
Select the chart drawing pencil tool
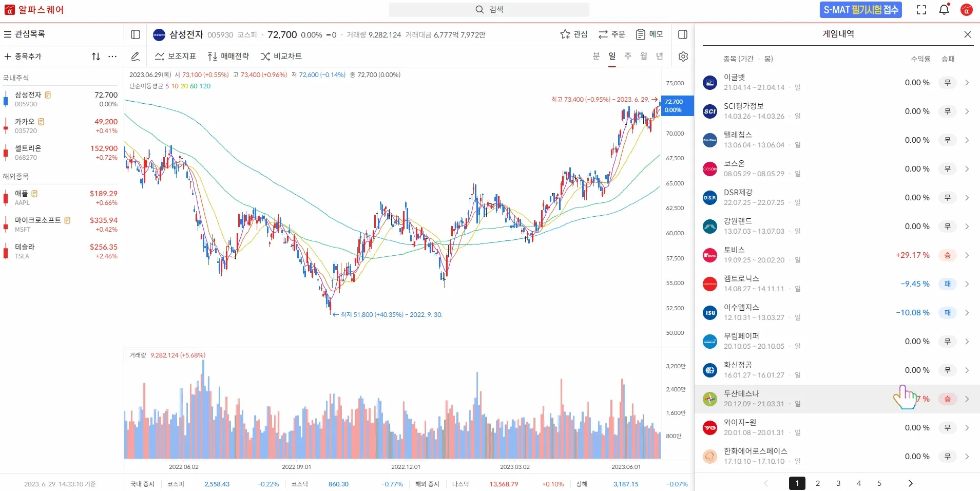136,56
